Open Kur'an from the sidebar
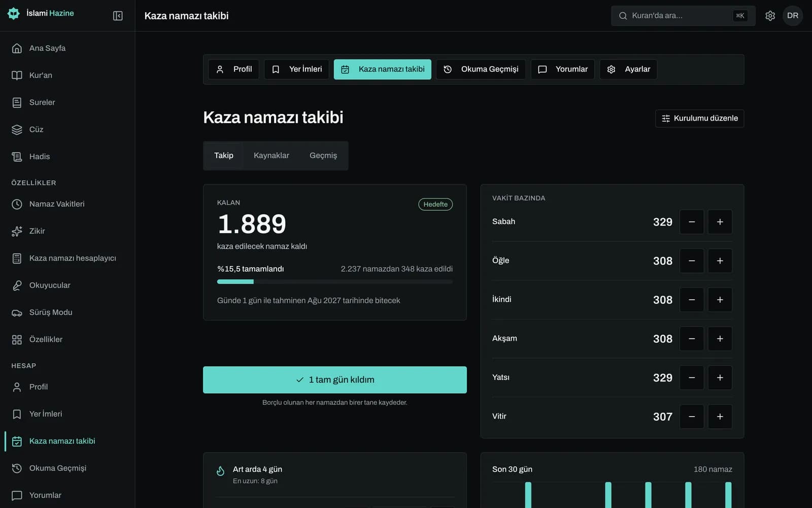This screenshot has width=812, height=508. pyautogui.click(x=67, y=75)
